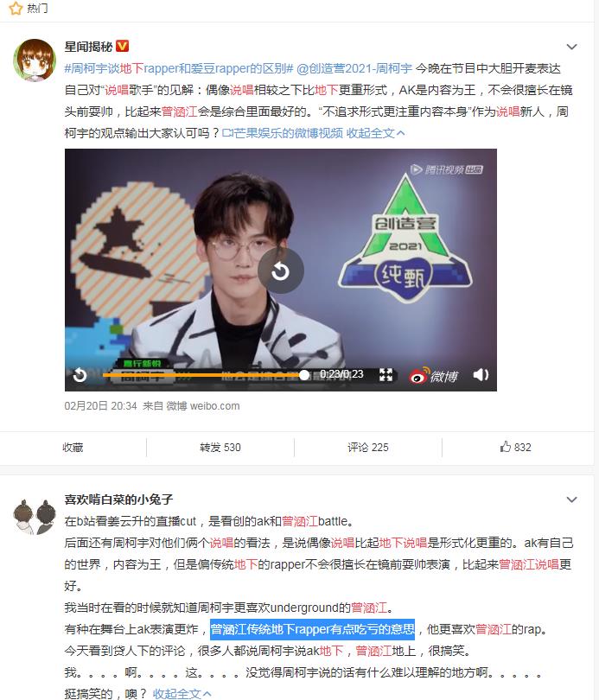Click the Weibo logo in video controls

433,376
